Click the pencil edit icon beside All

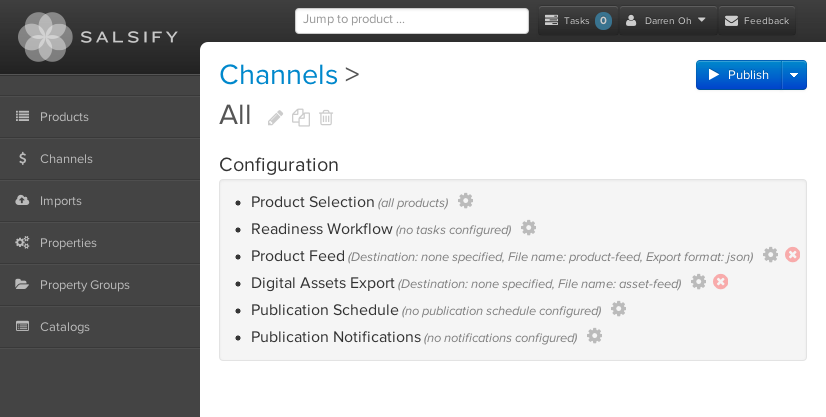click(x=275, y=117)
